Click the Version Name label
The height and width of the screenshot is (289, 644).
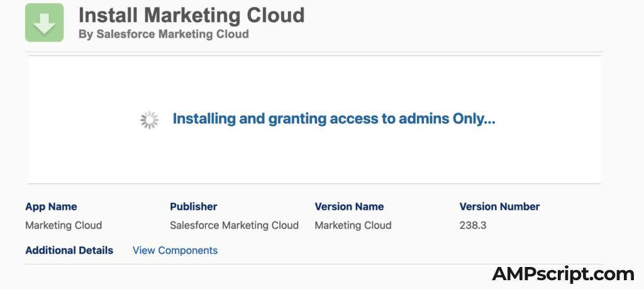point(349,207)
